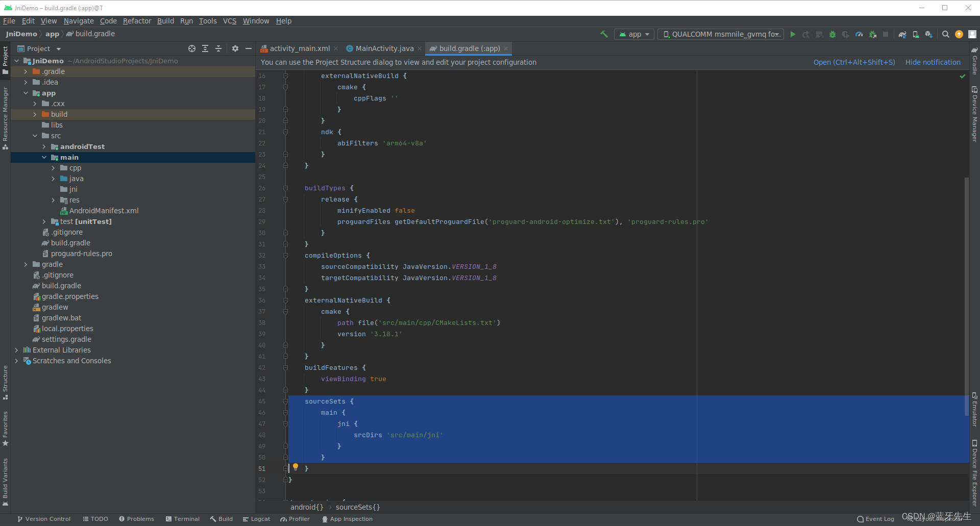The height and width of the screenshot is (526, 980).
Task: Select build.gradle under the app module
Action: 70,243
